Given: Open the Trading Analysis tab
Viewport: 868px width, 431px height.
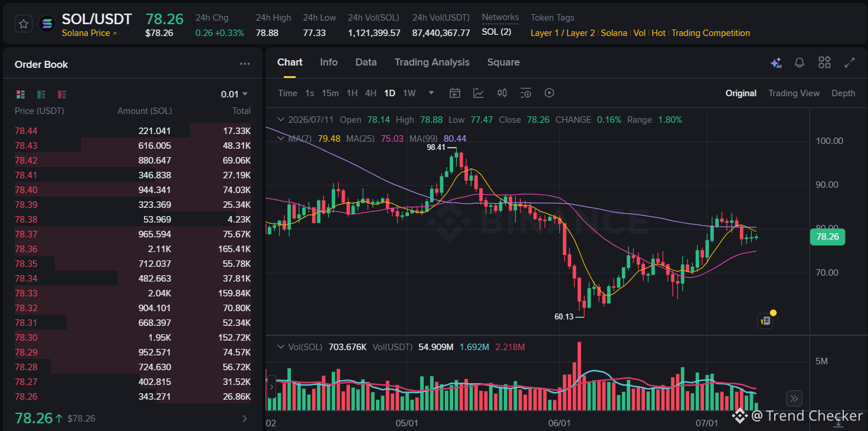Looking at the screenshot, I should (x=432, y=63).
